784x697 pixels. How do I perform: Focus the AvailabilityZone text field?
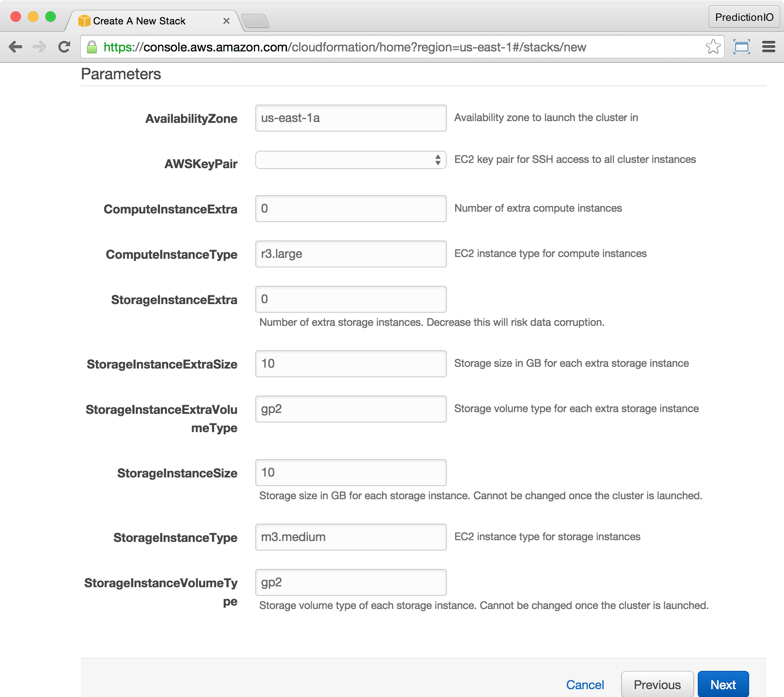tap(351, 118)
